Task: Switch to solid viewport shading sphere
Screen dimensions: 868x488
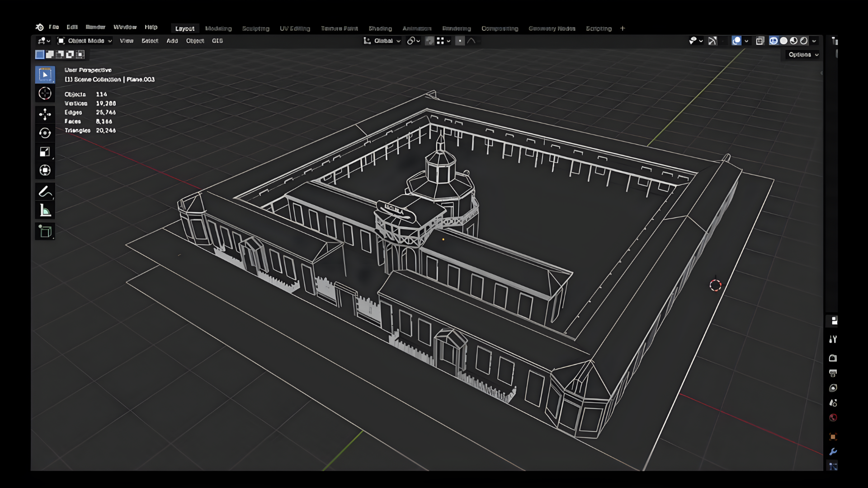Action: [x=784, y=41]
